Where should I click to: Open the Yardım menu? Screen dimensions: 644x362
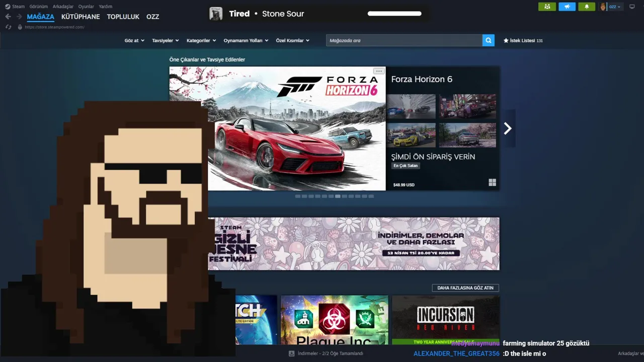click(x=106, y=7)
